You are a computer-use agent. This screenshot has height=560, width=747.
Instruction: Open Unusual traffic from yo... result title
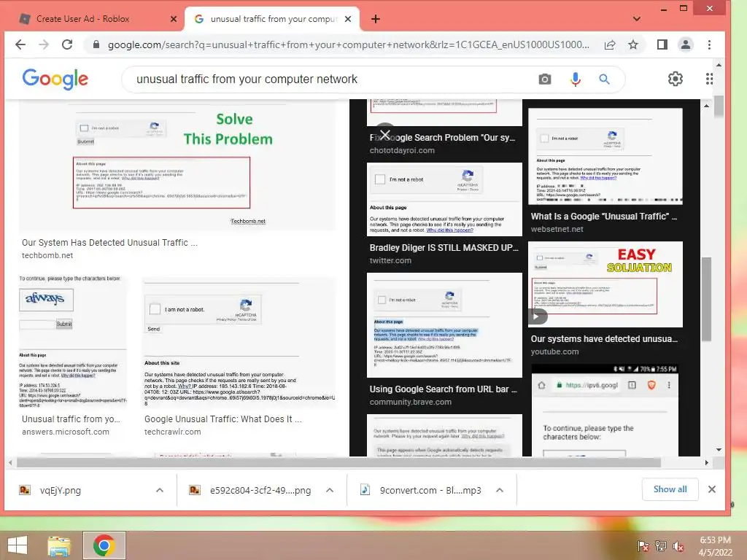pyautogui.click(x=71, y=419)
